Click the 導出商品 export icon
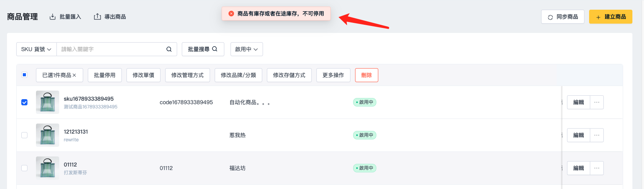 coord(97,17)
